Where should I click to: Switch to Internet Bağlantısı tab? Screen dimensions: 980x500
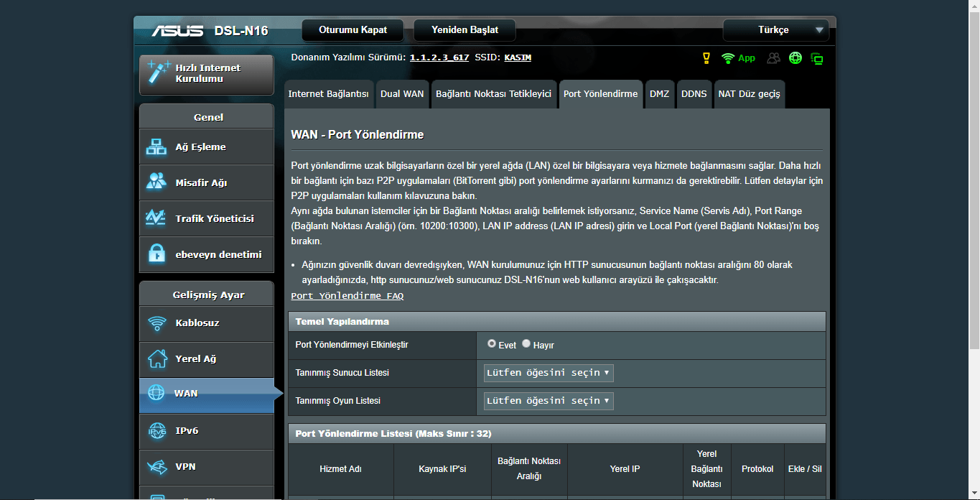pos(328,94)
